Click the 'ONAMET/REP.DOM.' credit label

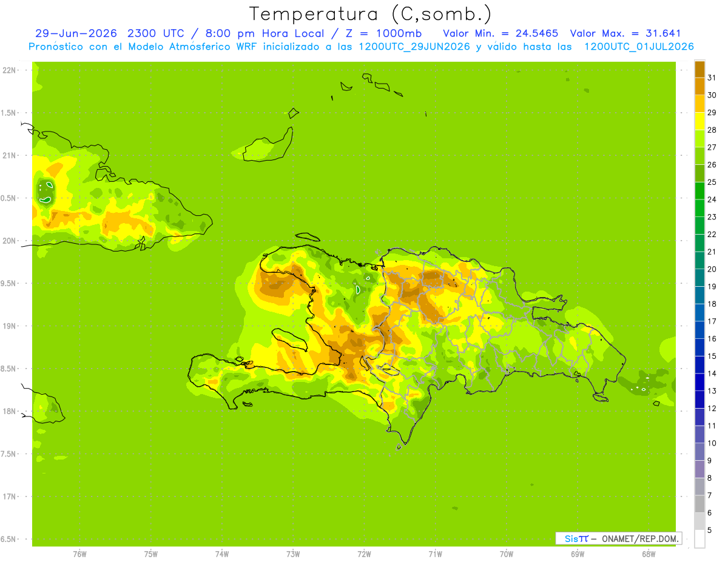coord(639,538)
